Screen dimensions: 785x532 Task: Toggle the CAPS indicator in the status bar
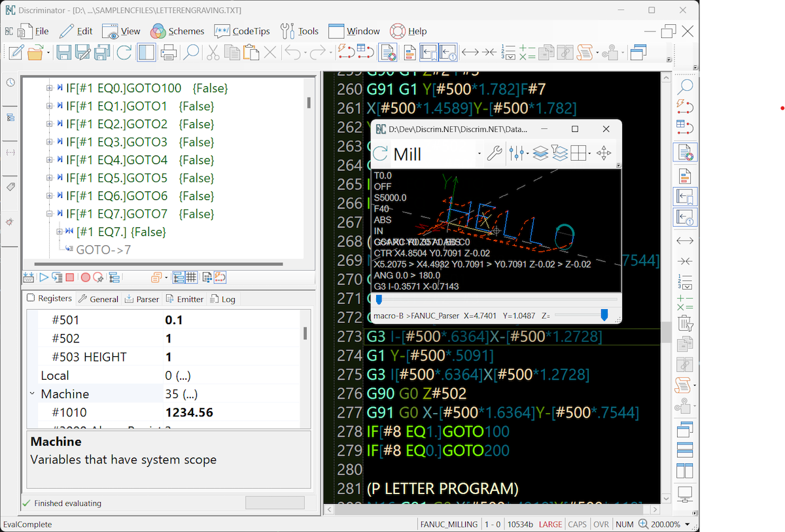[577, 524]
